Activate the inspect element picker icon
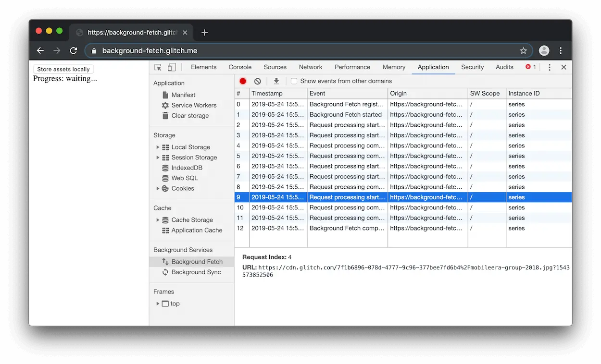Screen dimensions: 601x364 [158, 67]
